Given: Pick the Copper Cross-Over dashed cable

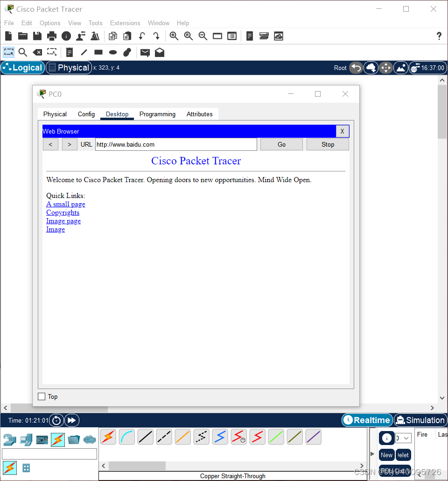Looking at the screenshot, I should pos(164,437).
